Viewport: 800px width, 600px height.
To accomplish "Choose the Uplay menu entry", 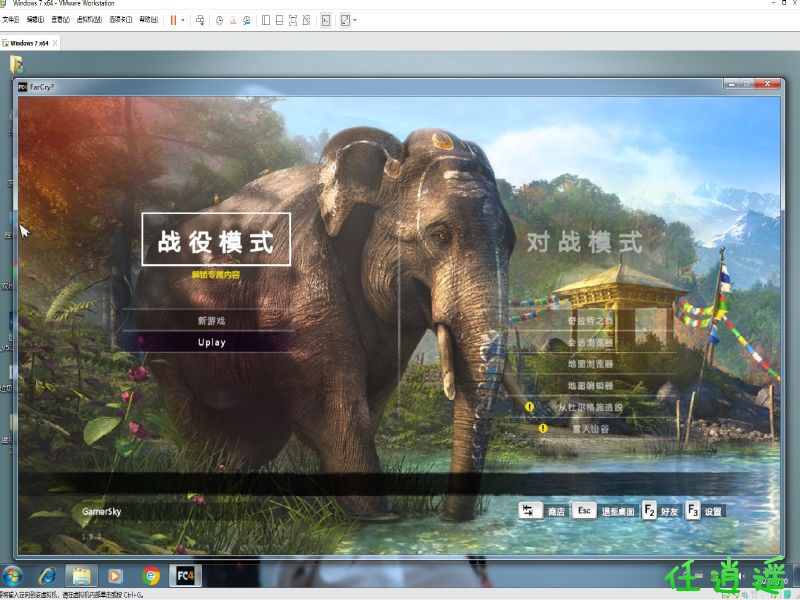I will click(x=211, y=342).
